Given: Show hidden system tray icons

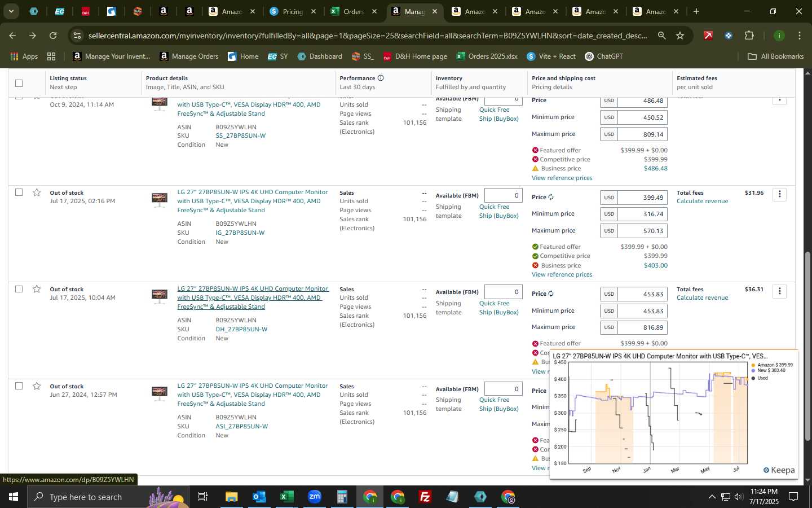Looking at the screenshot, I should tap(712, 497).
